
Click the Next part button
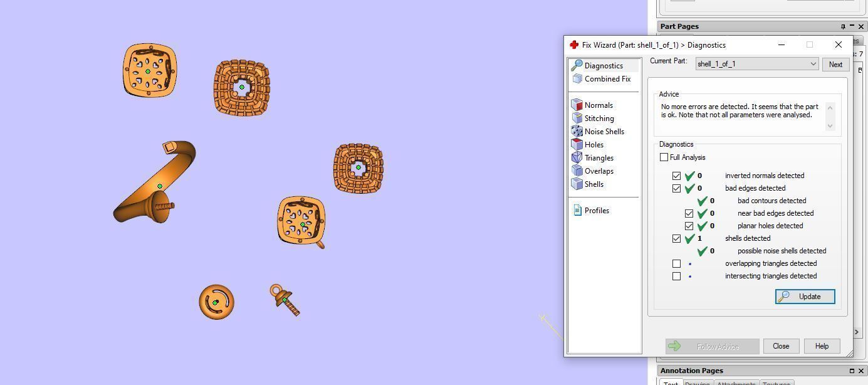coord(835,65)
